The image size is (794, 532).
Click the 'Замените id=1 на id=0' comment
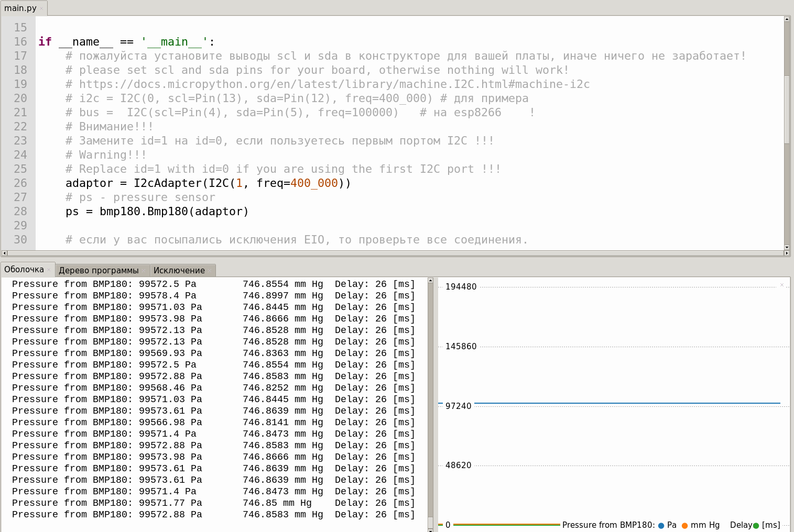point(279,141)
